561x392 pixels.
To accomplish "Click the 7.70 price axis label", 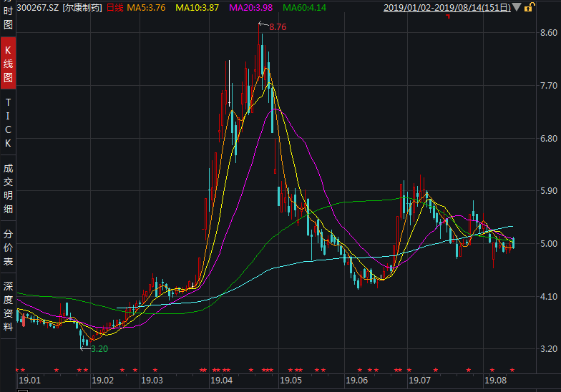I will click(549, 86).
